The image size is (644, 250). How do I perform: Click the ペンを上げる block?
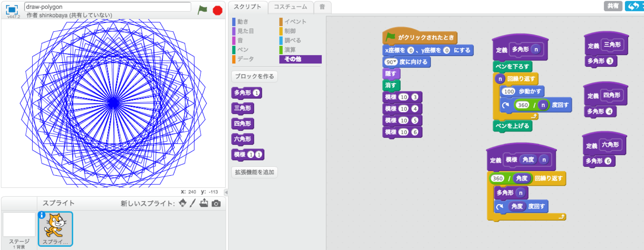point(512,126)
